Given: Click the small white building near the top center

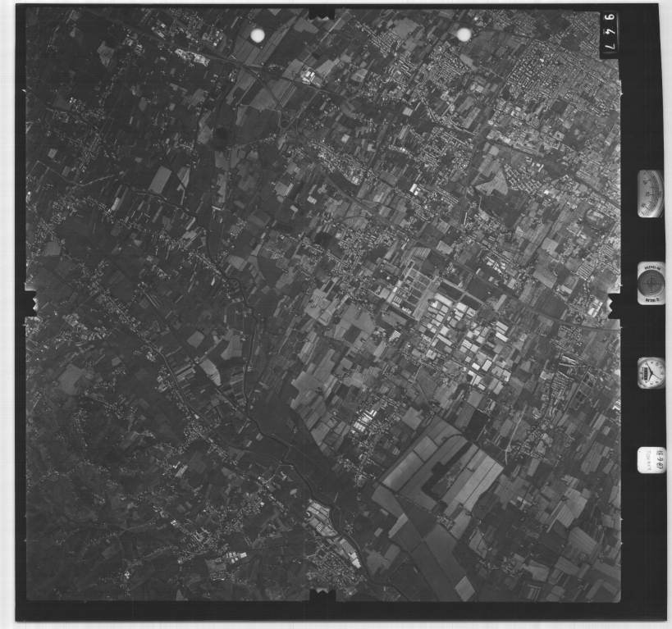Looking at the screenshot, I should (x=309, y=76).
